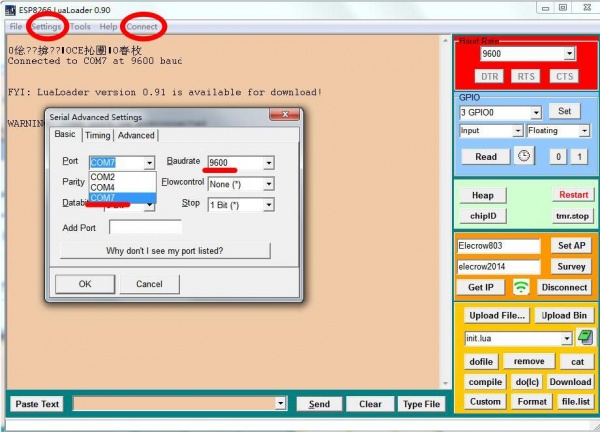Confirm dialog with OK
Viewport: 600px width, 432px height.
pos(85,284)
